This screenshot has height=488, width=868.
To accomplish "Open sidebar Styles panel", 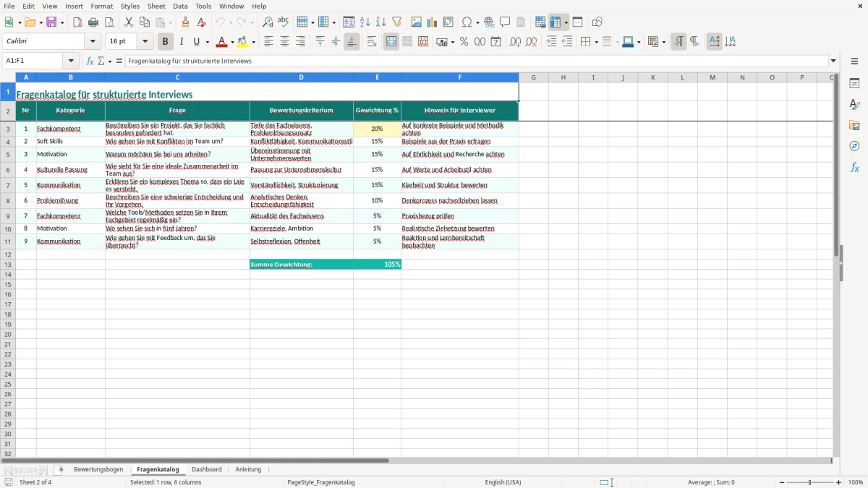I will [854, 105].
